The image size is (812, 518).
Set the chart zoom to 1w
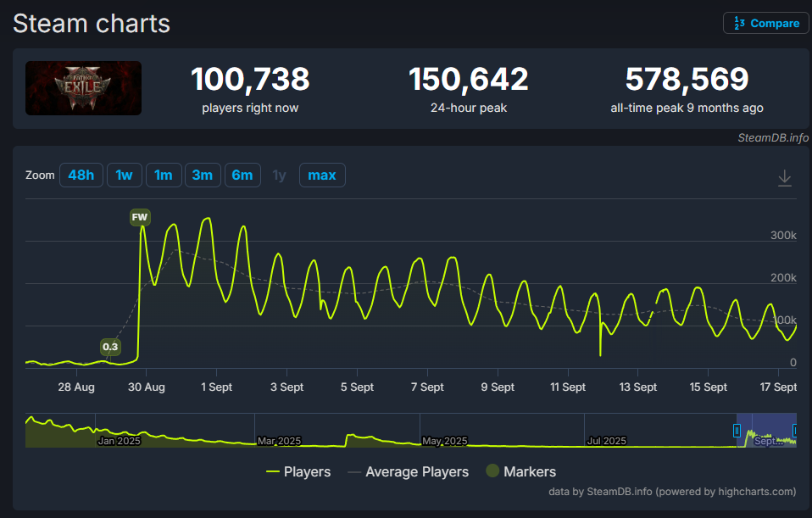coord(125,175)
